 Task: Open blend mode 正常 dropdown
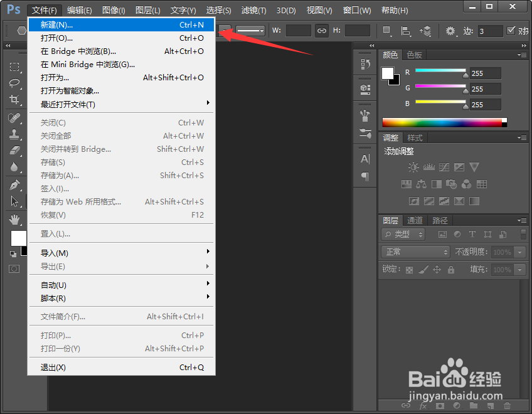click(415, 252)
